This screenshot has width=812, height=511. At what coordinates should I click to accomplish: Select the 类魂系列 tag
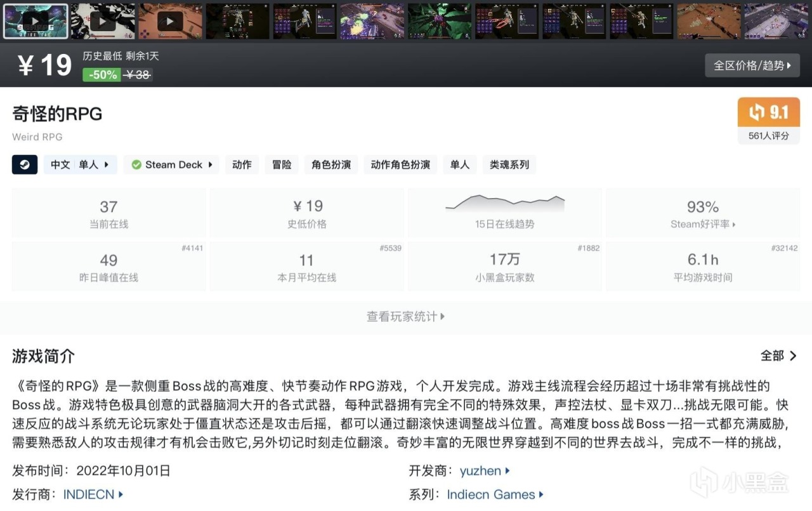coord(509,164)
